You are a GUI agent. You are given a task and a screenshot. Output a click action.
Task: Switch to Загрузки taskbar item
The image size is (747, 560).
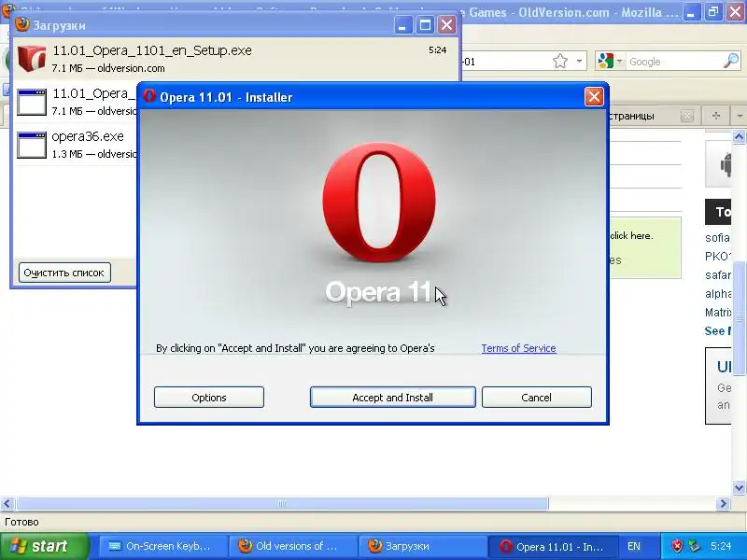pyautogui.click(x=421, y=546)
